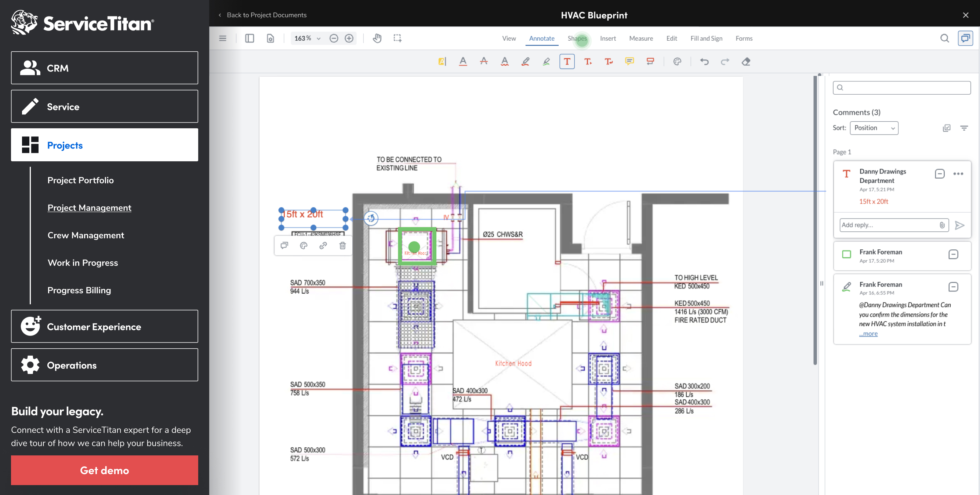This screenshot has height=495, width=980.
Task: Open the document search magnifier
Action: click(x=944, y=38)
